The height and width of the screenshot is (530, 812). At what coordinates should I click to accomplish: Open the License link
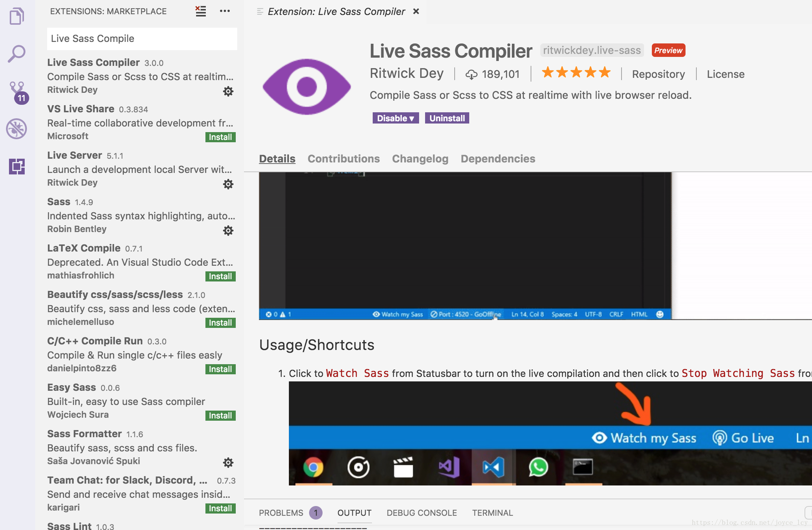726,74
